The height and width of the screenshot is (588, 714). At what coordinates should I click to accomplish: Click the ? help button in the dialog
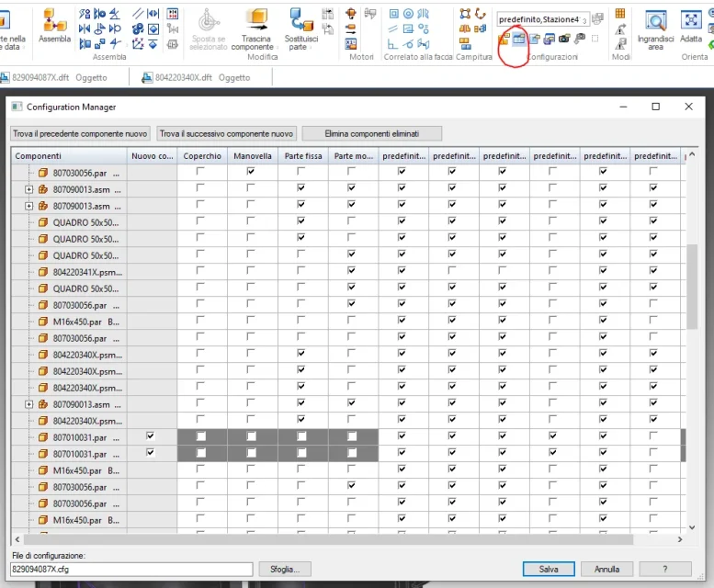point(665,569)
